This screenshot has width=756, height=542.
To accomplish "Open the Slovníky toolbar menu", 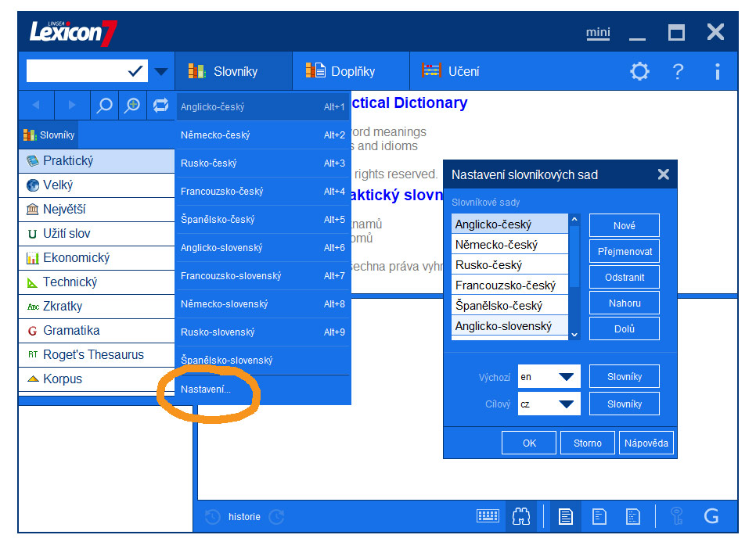I will coord(233,71).
